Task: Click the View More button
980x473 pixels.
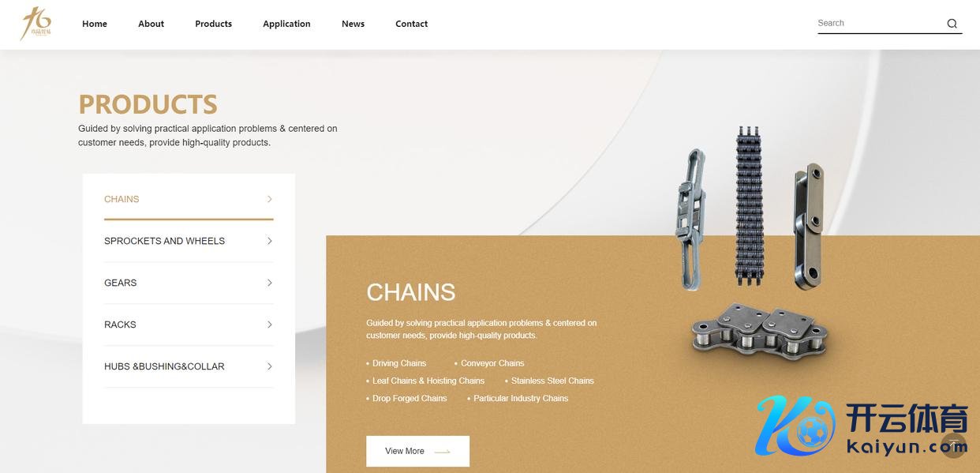Action: tap(417, 451)
